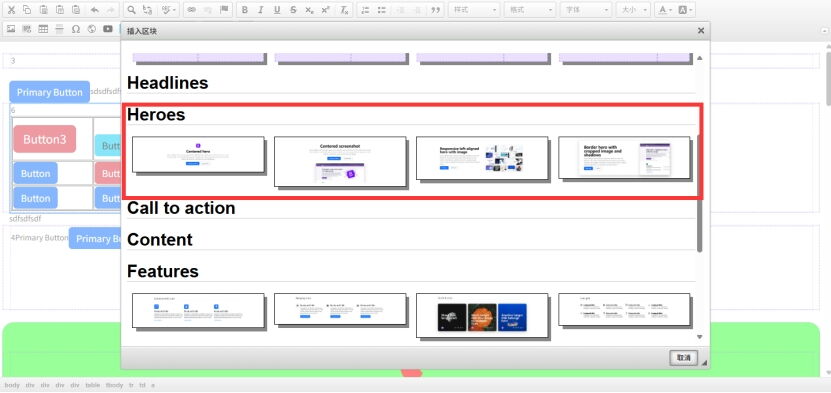
Task: Embed a video using the YouTube icon
Action: click(x=108, y=29)
